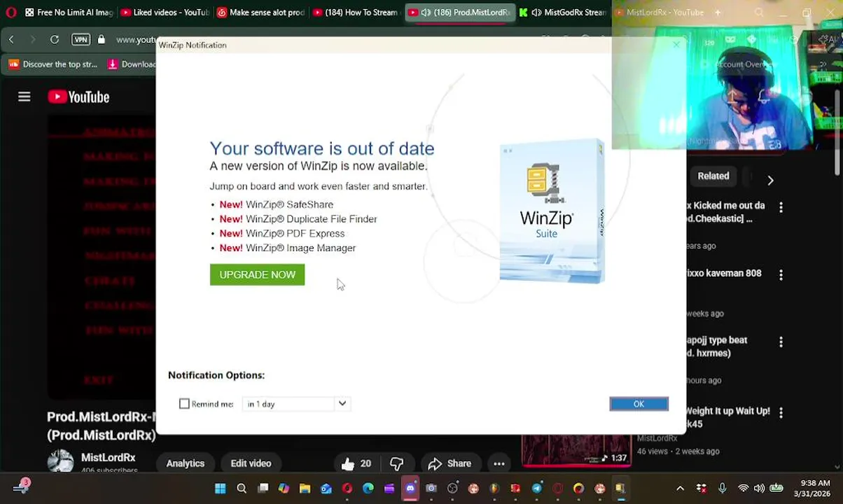843x504 pixels.
Task: Tick the Remind me checkbox
Action: pyautogui.click(x=184, y=404)
